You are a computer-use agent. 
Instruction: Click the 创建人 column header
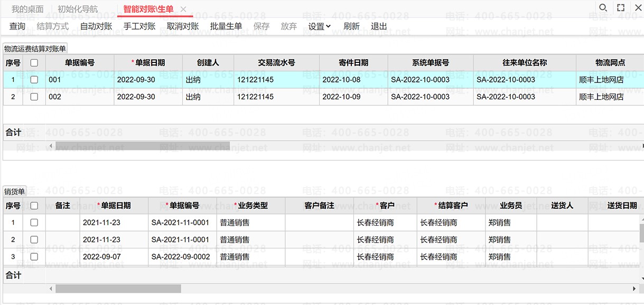pos(208,62)
